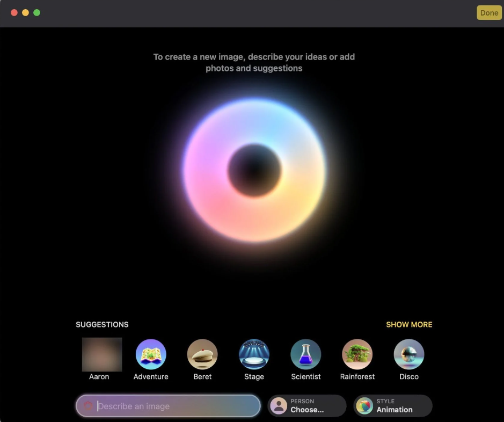Pick the Disco ball suggestion icon
Screen dimensions: 504x422
(409, 354)
